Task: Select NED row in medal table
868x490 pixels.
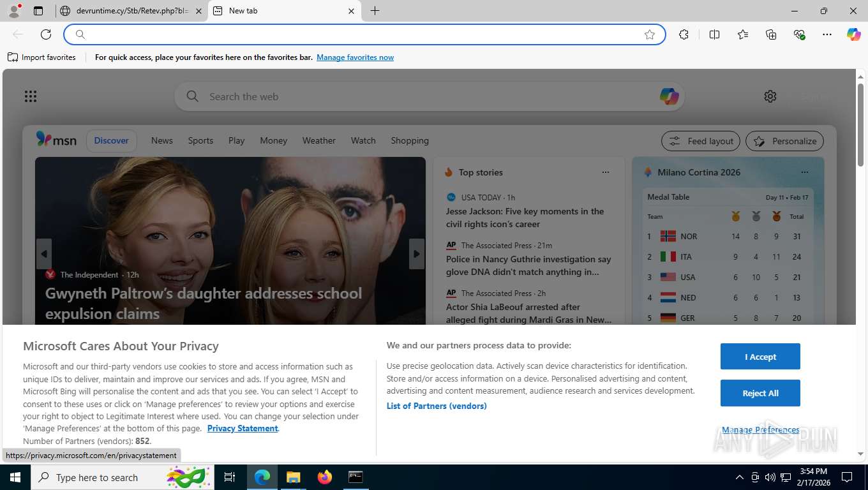Action: pyautogui.click(x=728, y=297)
